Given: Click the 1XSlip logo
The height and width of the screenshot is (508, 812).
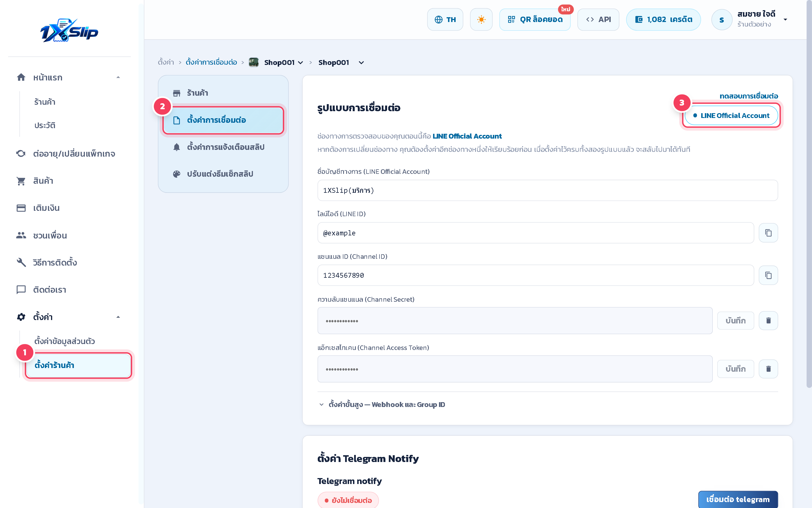Looking at the screenshot, I should tap(69, 30).
